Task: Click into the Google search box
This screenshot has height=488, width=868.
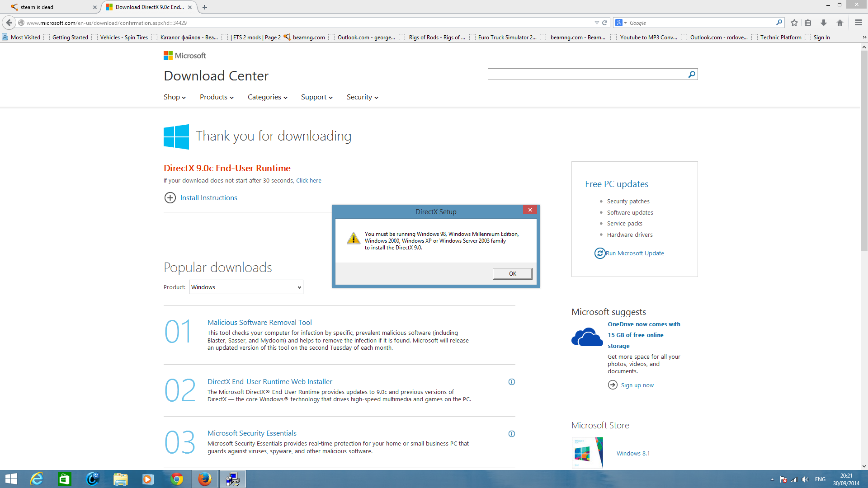Action: pos(701,23)
